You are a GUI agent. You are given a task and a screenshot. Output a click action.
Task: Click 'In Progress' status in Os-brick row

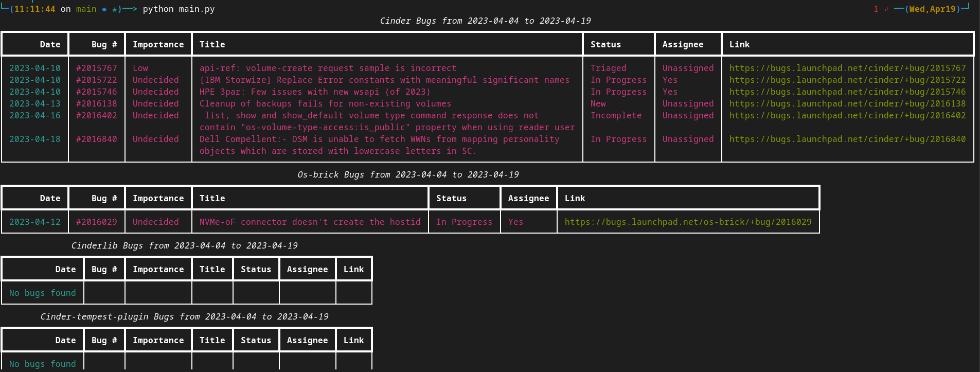[464, 222]
